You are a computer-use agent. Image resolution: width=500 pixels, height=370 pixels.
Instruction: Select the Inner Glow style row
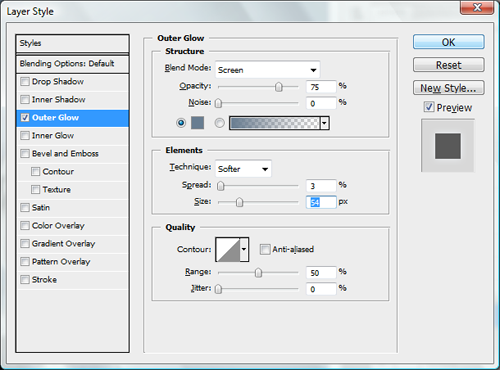click(72, 136)
